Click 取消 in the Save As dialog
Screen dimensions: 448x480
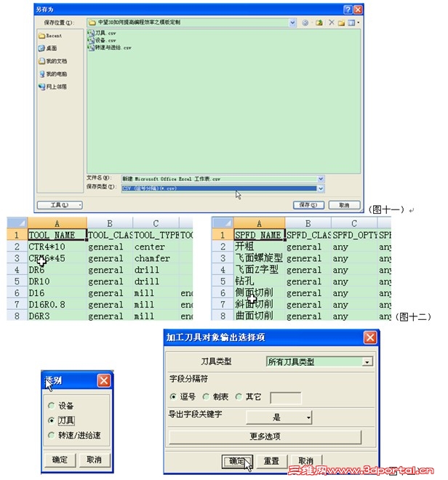pyautogui.click(x=344, y=205)
